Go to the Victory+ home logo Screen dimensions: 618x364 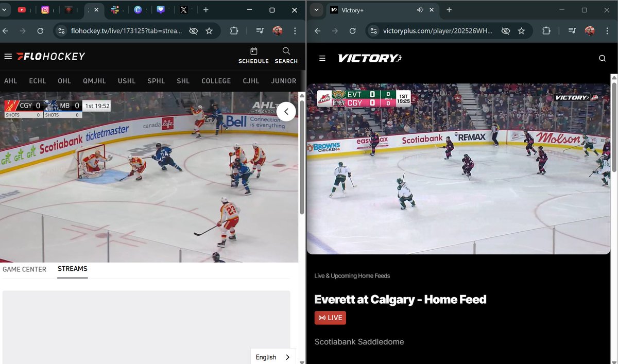click(x=369, y=58)
